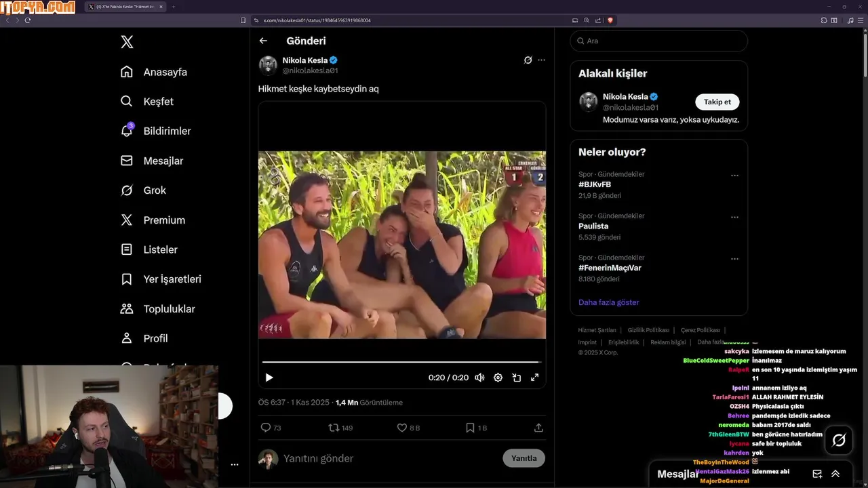Select the Nikola Kesla browser tab
Viewport: 868px width, 488px height.
pyautogui.click(x=125, y=7)
